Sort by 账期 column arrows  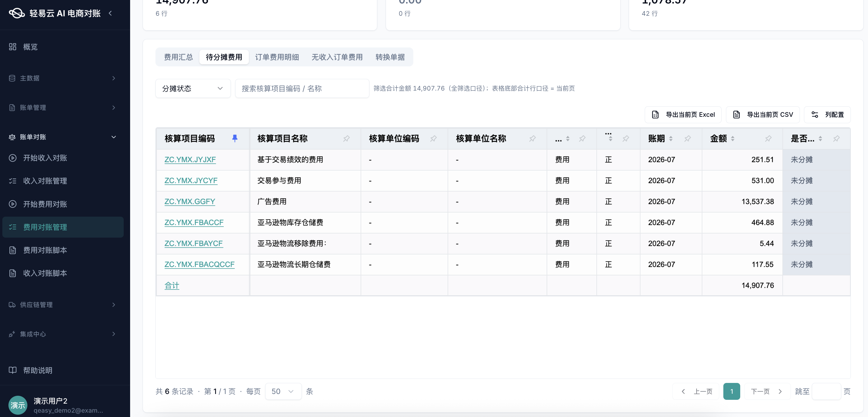coord(671,139)
